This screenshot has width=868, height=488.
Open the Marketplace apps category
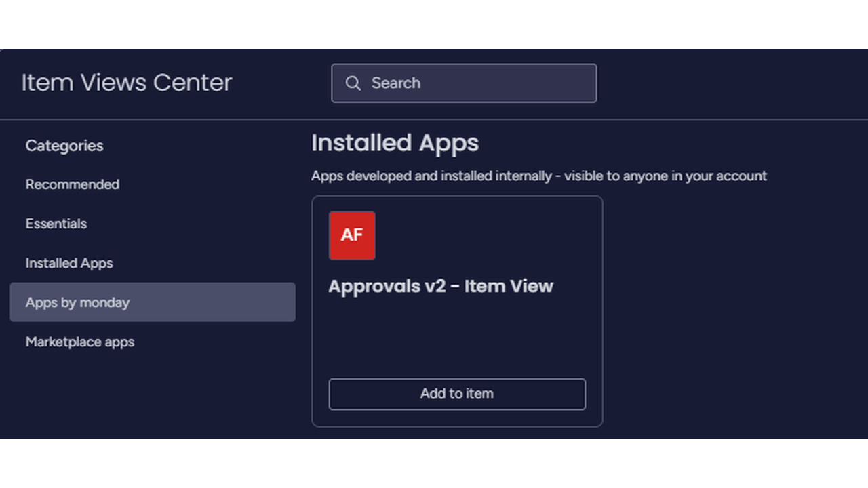(80, 342)
